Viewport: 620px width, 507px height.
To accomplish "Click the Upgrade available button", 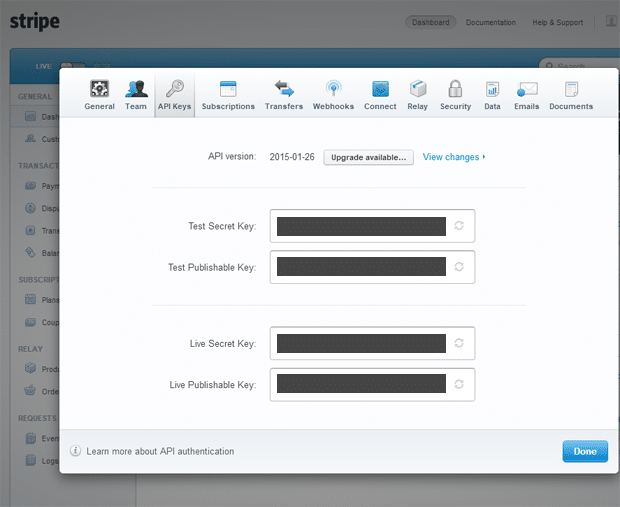I will 369,157.
